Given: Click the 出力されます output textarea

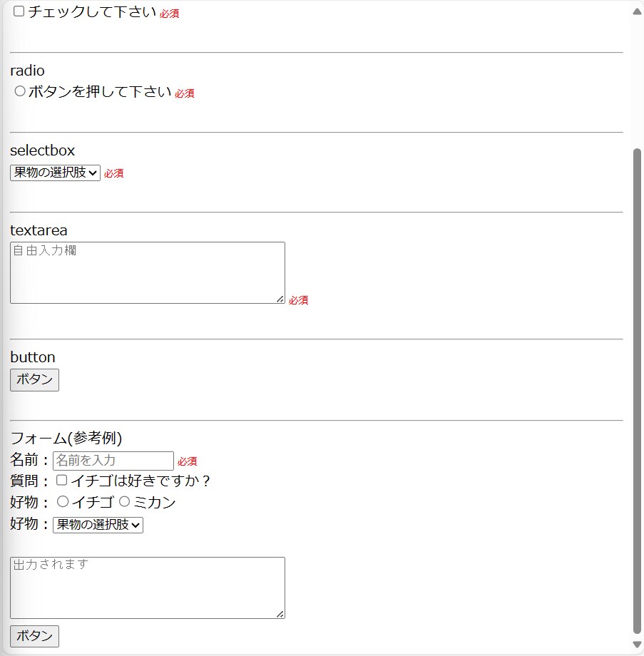Looking at the screenshot, I should tap(148, 588).
